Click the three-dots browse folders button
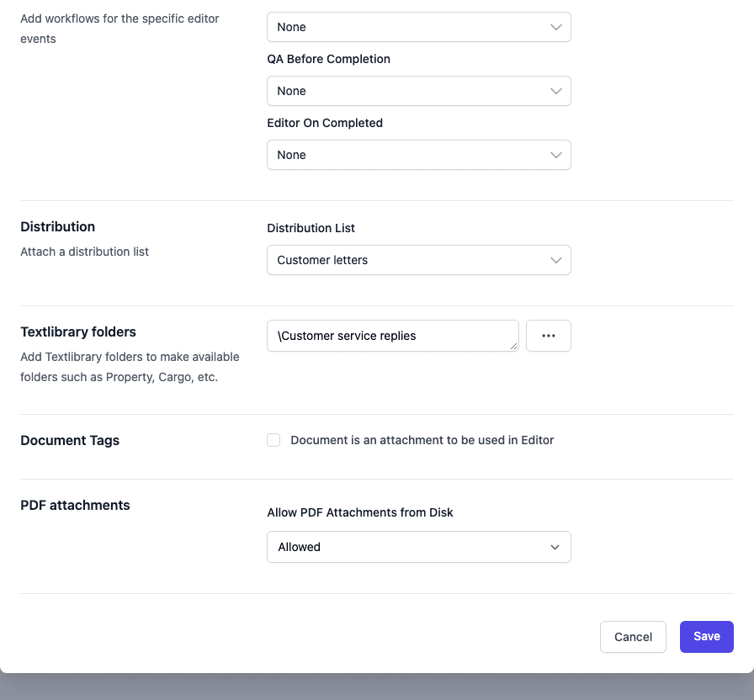 (x=548, y=336)
